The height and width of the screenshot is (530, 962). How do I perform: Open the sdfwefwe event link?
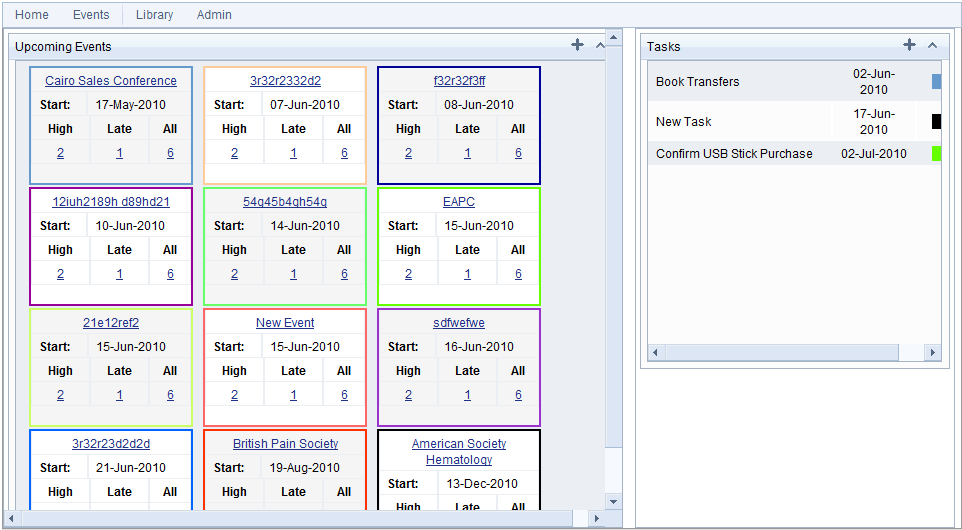click(459, 323)
